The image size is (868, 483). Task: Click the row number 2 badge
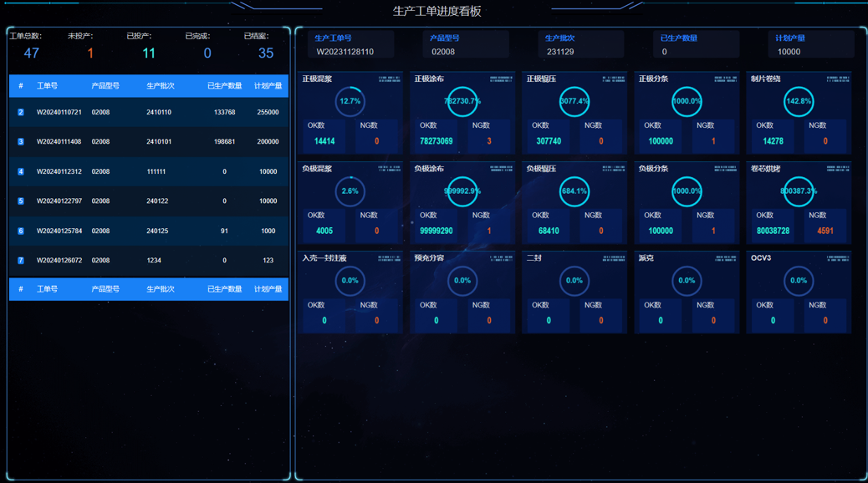(x=21, y=112)
